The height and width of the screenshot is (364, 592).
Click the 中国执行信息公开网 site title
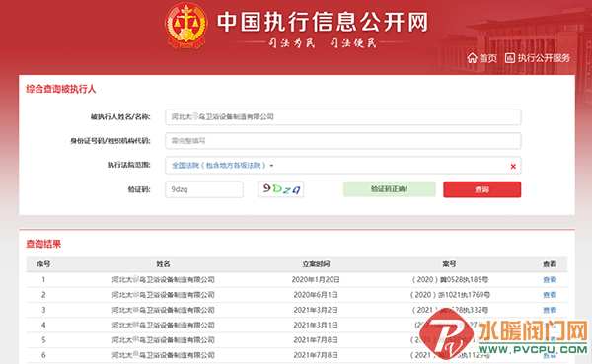tap(323, 22)
